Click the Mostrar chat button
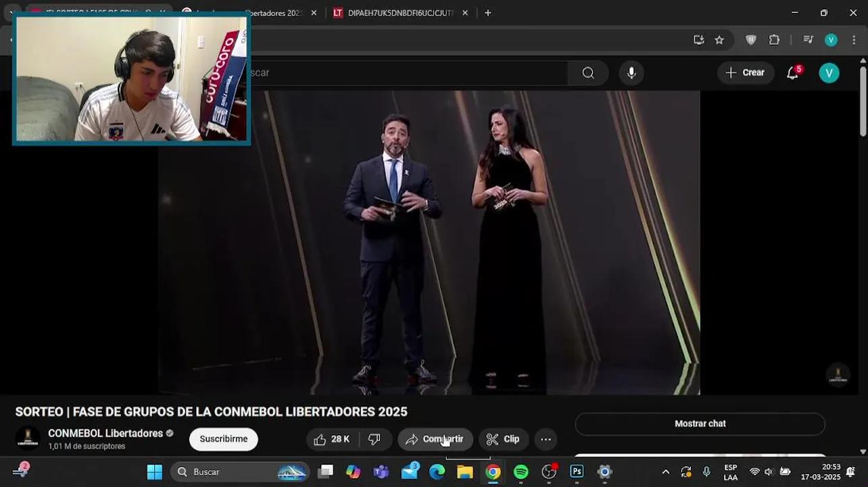Viewport: 868px width, 487px height. (700, 424)
